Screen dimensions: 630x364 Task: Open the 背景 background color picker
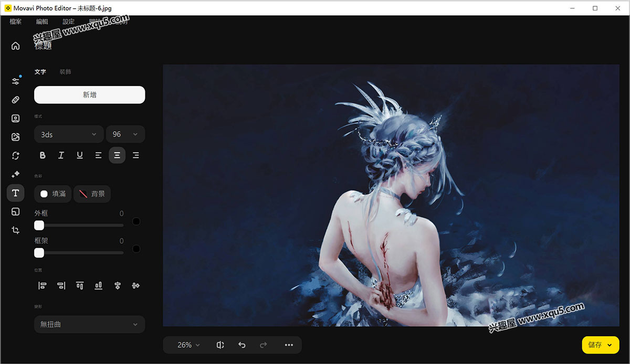[92, 194]
